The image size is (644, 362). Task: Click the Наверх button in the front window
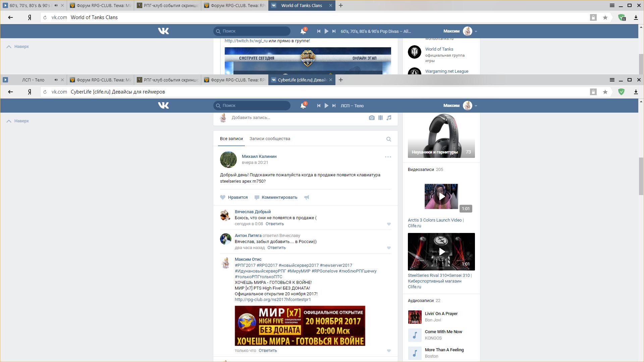click(18, 121)
